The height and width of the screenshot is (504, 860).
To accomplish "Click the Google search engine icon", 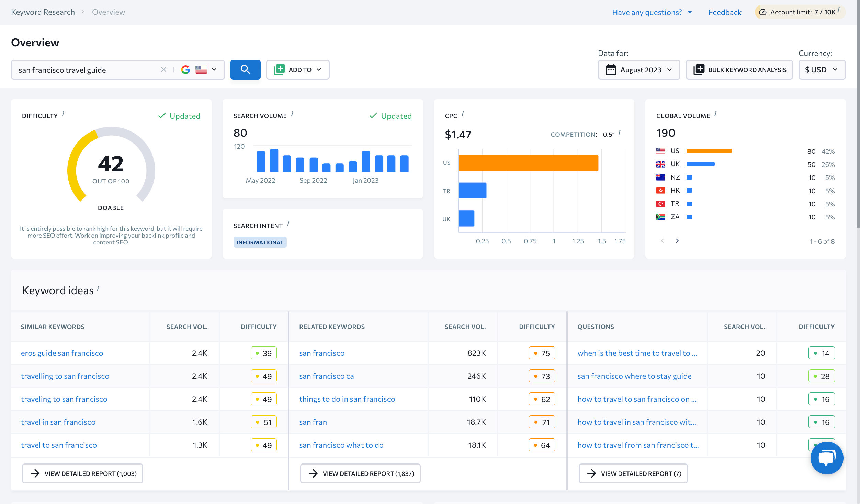I will tap(185, 69).
